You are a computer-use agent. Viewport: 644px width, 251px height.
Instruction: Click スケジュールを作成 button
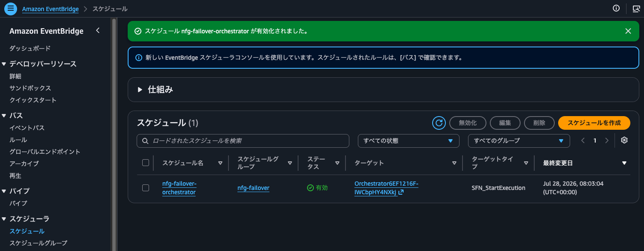594,123
